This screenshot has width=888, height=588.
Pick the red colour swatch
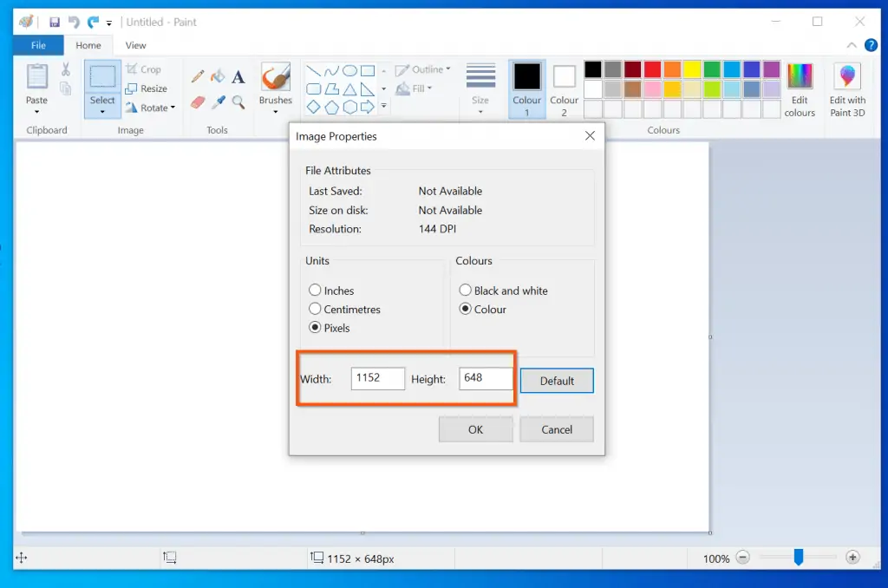653,69
